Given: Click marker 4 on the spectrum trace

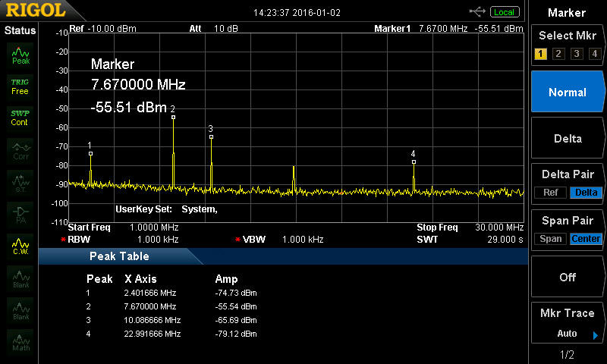Looking at the screenshot, I should (414, 161).
